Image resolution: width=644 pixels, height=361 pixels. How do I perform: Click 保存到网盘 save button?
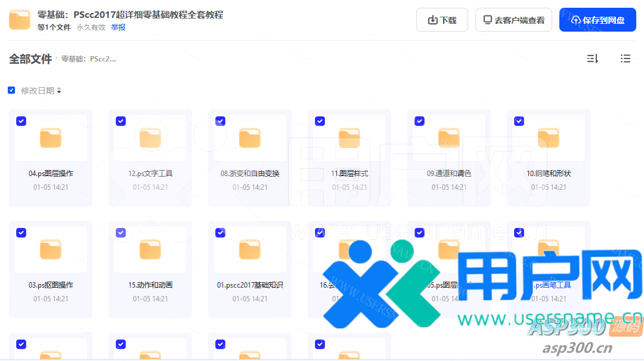click(x=597, y=20)
